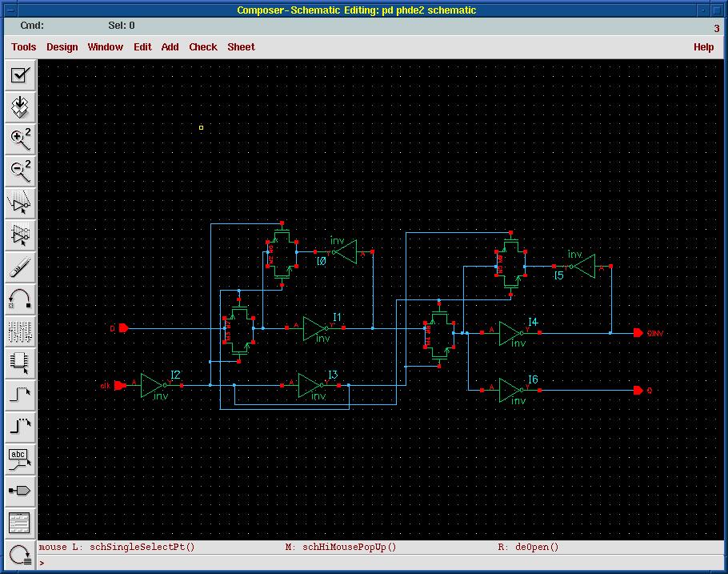The image size is (728, 574).
Task: Select the wide Wire drawing tool
Action: pyautogui.click(x=19, y=427)
